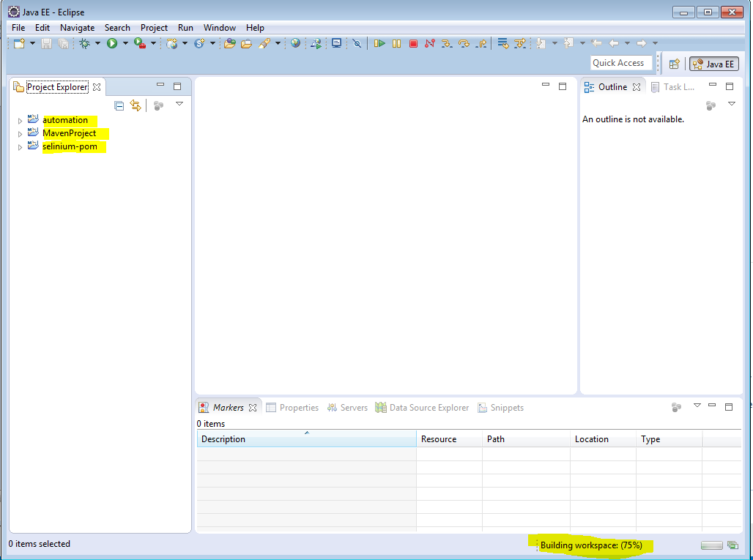This screenshot has width=753, height=560.
Task: Toggle Focus on Active Task in Project Explorer
Action: click(x=158, y=105)
